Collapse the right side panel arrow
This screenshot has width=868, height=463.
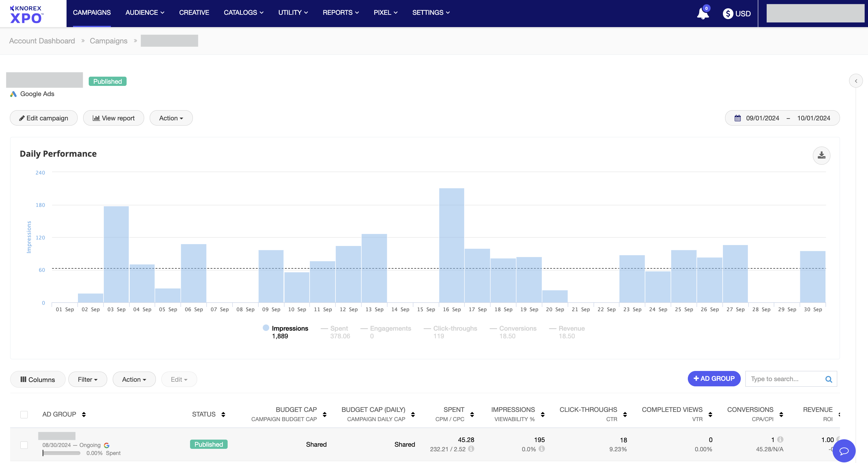click(x=856, y=81)
